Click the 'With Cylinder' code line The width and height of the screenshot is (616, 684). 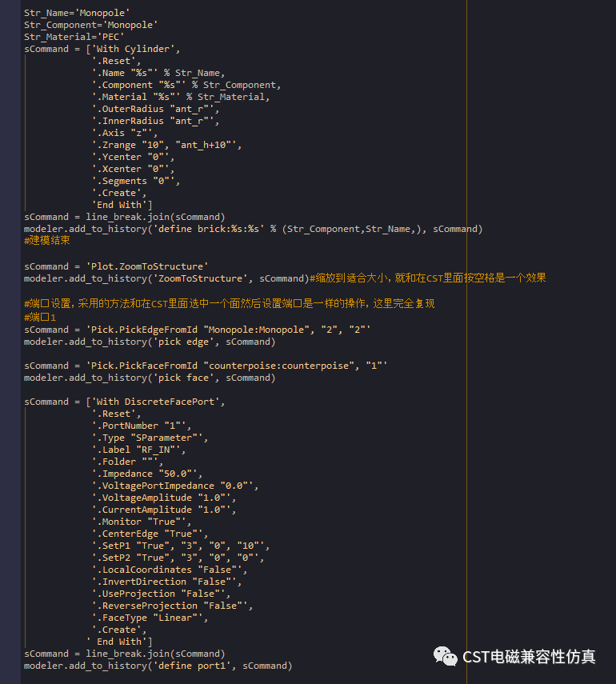click(102, 50)
